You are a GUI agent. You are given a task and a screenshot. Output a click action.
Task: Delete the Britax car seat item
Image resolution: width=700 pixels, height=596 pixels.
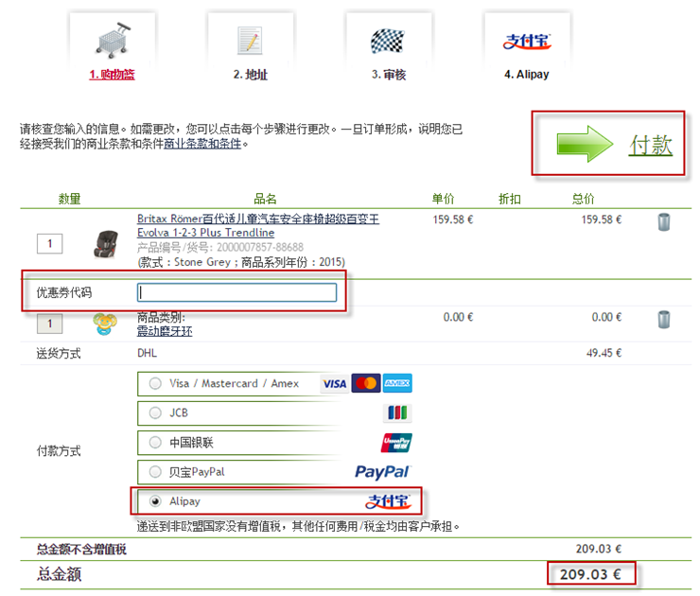point(664,222)
